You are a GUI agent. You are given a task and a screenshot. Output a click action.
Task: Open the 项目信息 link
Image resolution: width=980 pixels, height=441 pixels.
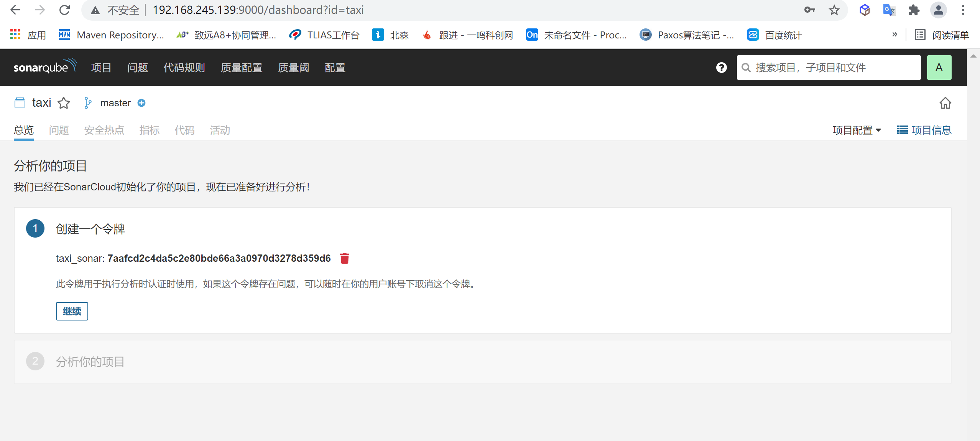point(924,130)
